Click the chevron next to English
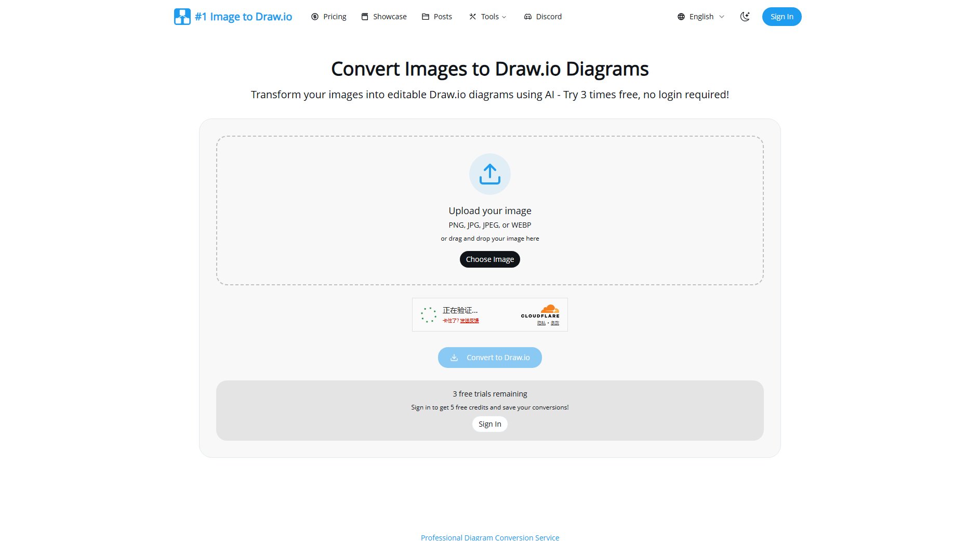The width and height of the screenshot is (980, 541). (x=722, y=17)
